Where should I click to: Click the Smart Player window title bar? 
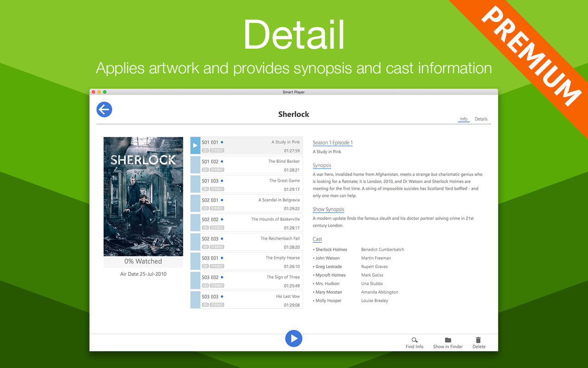pos(294,92)
